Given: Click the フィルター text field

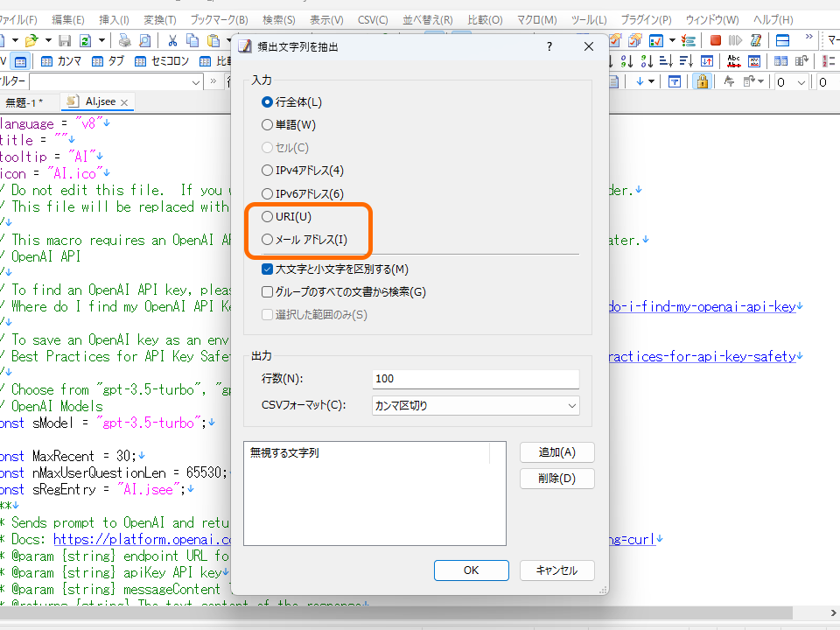Looking at the screenshot, I should [x=110, y=82].
